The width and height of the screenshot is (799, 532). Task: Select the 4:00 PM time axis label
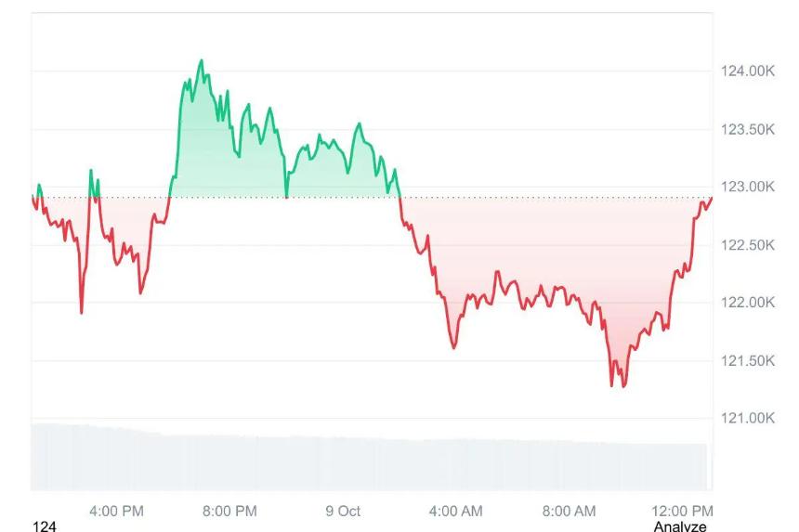[116, 511]
